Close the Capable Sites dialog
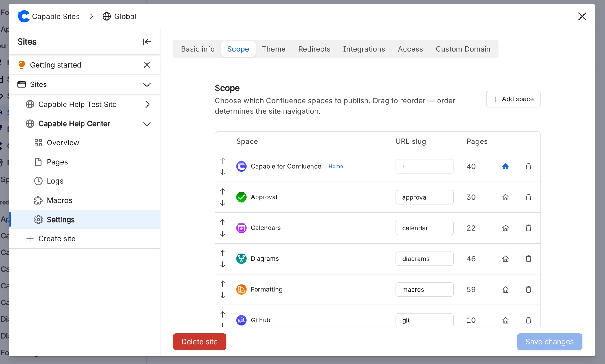605x364 pixels. pyautogui.click(x=582, y=17)
